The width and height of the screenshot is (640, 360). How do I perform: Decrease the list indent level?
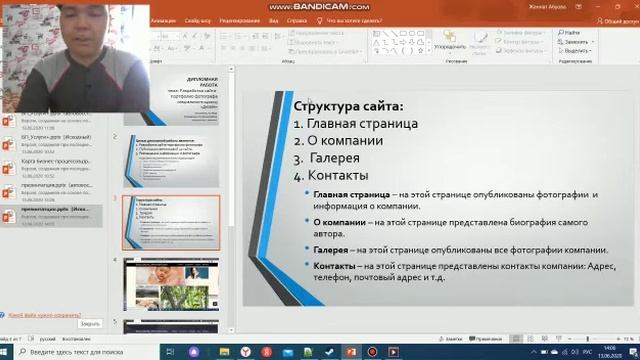tap(256, 36)
